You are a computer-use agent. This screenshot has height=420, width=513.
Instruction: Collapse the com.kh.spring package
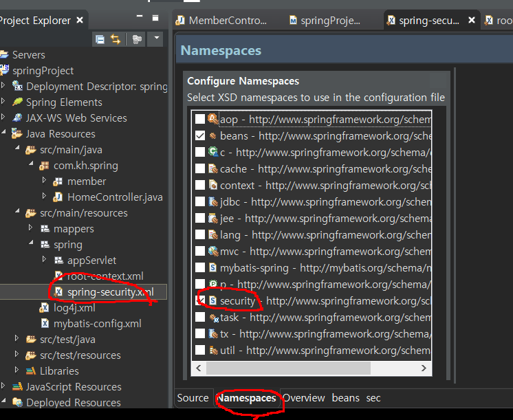(31, 163)
